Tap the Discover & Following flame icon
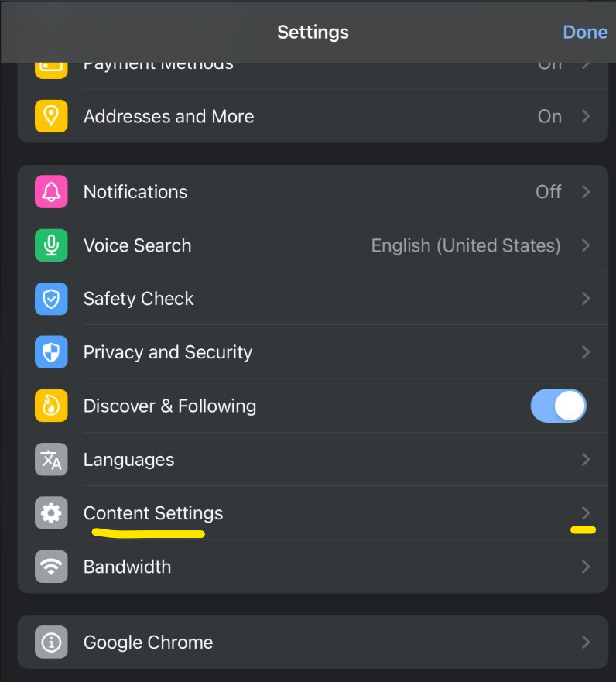616x682 pixels. click(51, 406)
